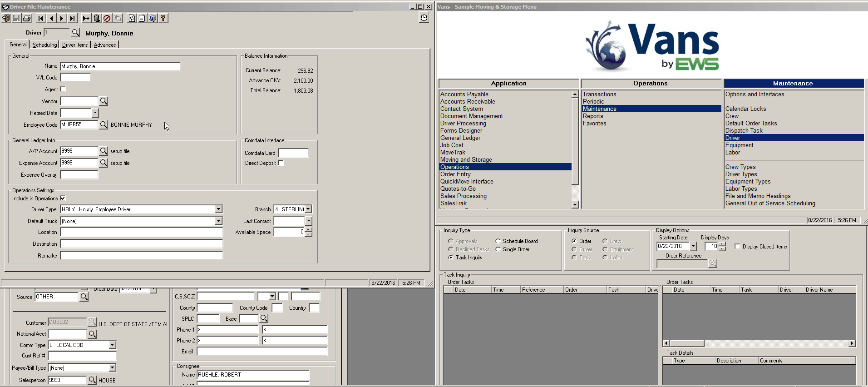Go to the previous driver record
Viewport: 868px width, 387px height.
51,18
